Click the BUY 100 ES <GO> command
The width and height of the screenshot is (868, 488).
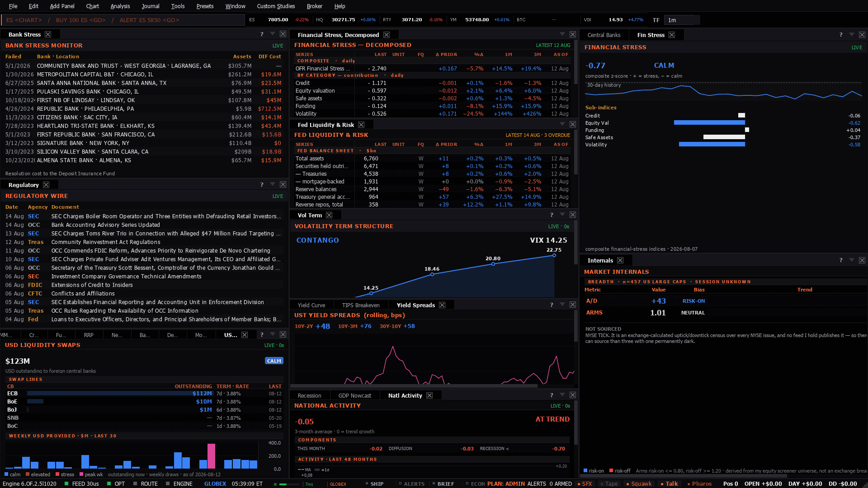[81, 20]
